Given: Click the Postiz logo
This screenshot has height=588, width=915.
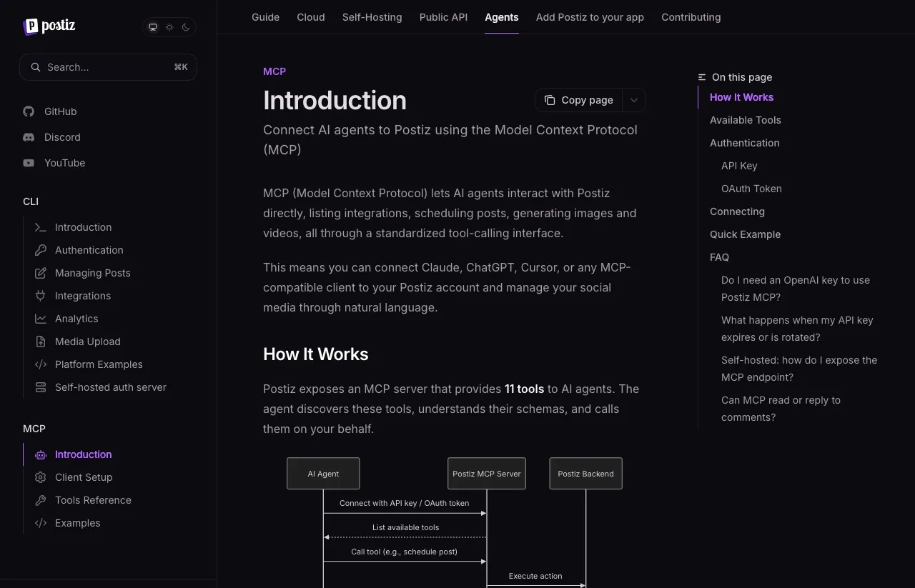Looking at the screenshot, I should coord(49,26).
